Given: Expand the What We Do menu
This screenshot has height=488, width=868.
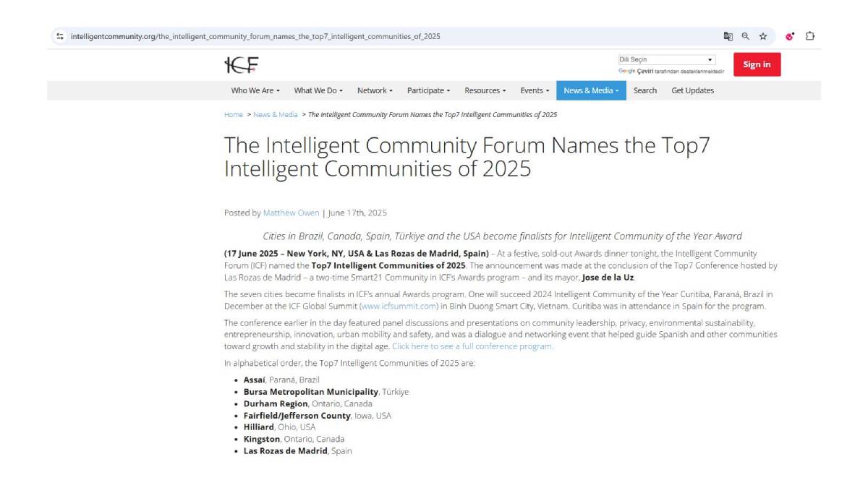Looking at the screenshot, I should [x=318, y=90].
